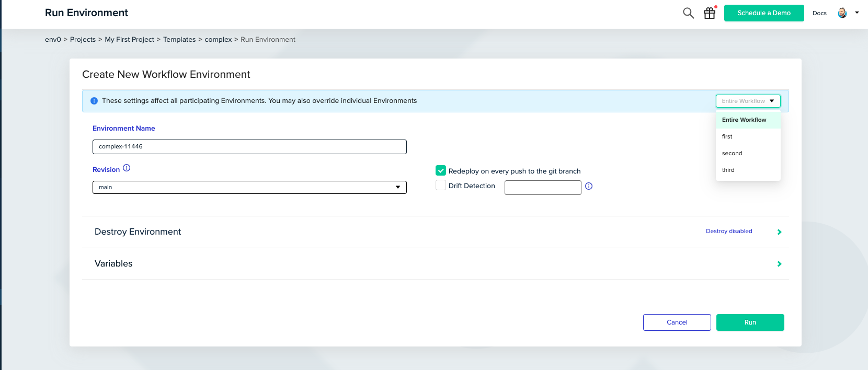The image size is (868, 370).
Task: Go to env0 breadcrumb
Action: point(53,39)
